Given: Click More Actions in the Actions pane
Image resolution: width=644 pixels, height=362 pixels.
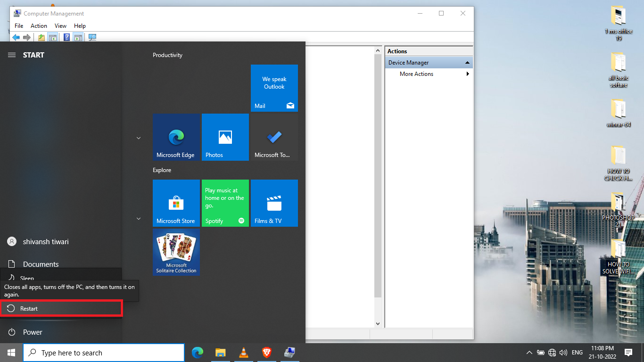Looking at the screenshot, I should (x=417, y=74).
